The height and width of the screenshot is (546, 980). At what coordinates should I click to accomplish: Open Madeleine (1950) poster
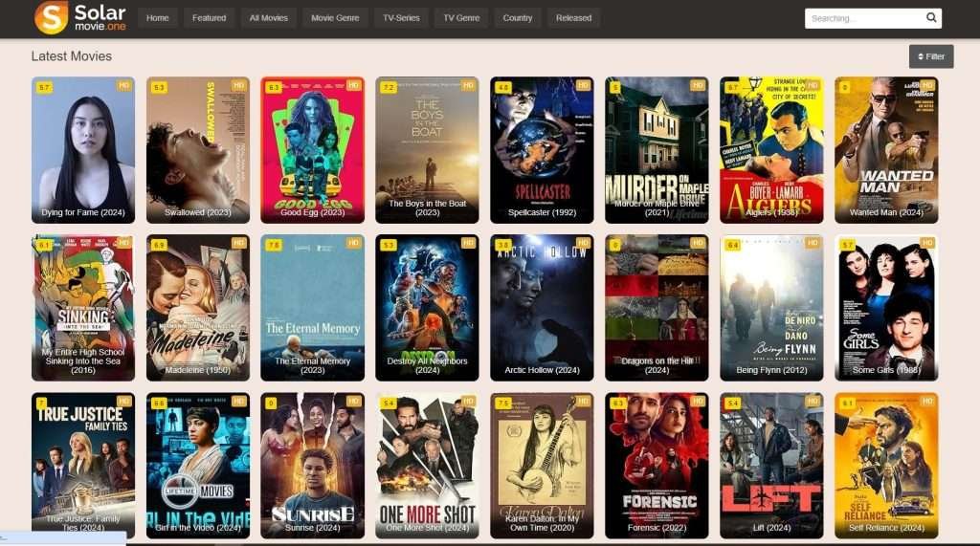click(197, 307)
